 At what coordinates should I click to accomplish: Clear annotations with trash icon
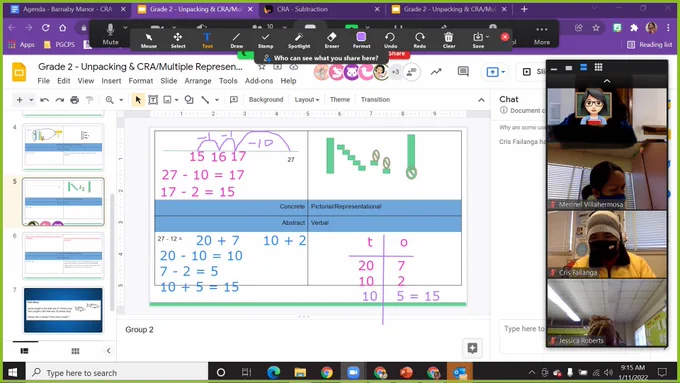pos(449,40)
